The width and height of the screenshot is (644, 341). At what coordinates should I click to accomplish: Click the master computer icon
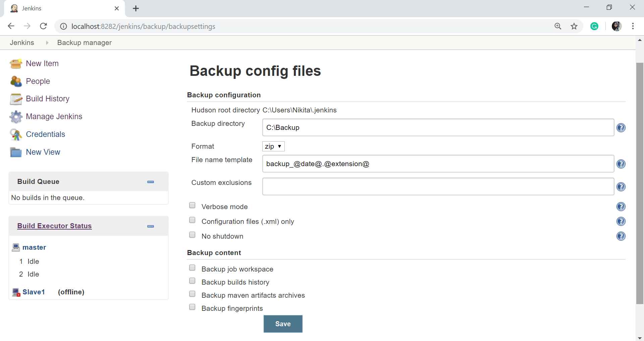16,247
